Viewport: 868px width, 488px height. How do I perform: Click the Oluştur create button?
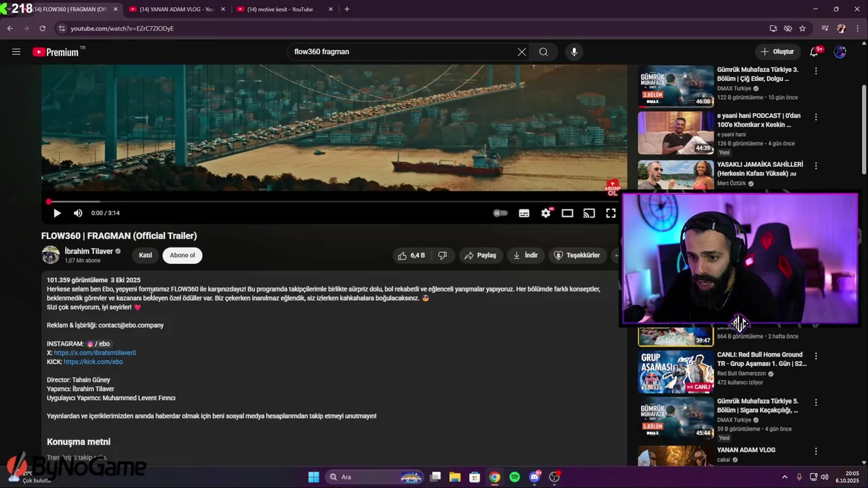point(777,52)
